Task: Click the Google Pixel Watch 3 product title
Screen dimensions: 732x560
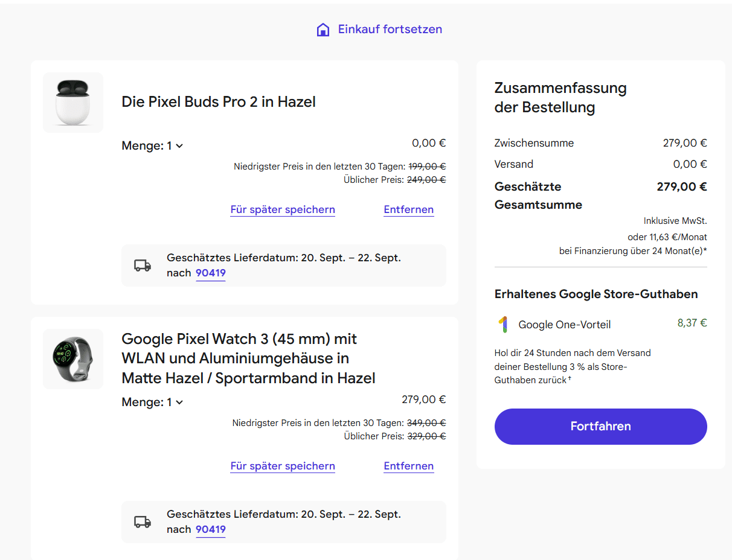Action: point(248,358)
